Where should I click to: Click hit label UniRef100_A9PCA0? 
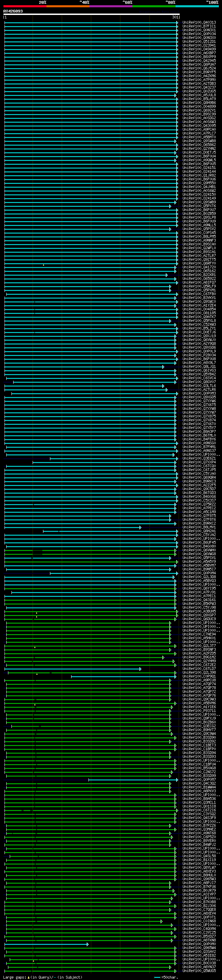click(x=199, y=129)
